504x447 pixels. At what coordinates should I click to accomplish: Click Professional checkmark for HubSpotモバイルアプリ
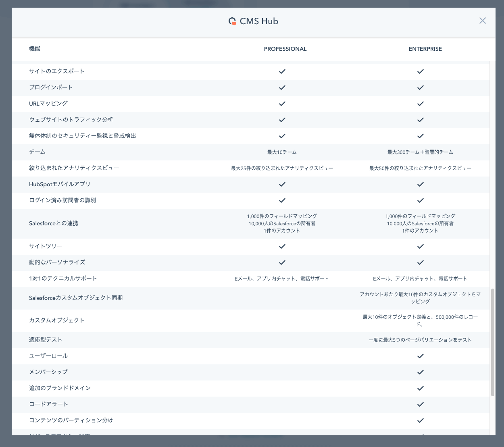tap(282, 184)
